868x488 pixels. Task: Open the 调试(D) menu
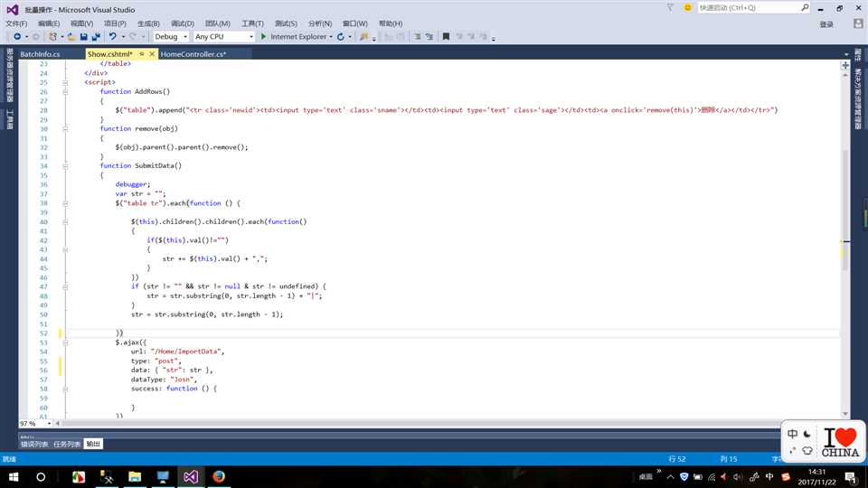(182, 23)
